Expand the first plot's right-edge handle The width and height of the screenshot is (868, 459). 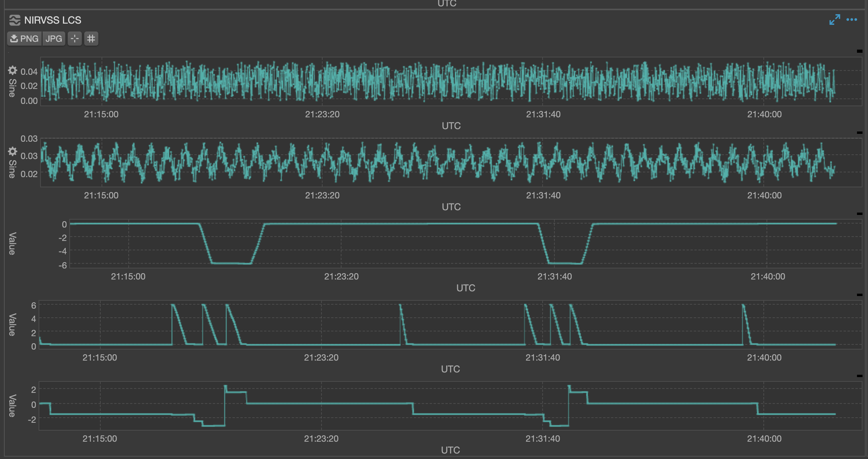pyautogui.click(x=859, y=51)
